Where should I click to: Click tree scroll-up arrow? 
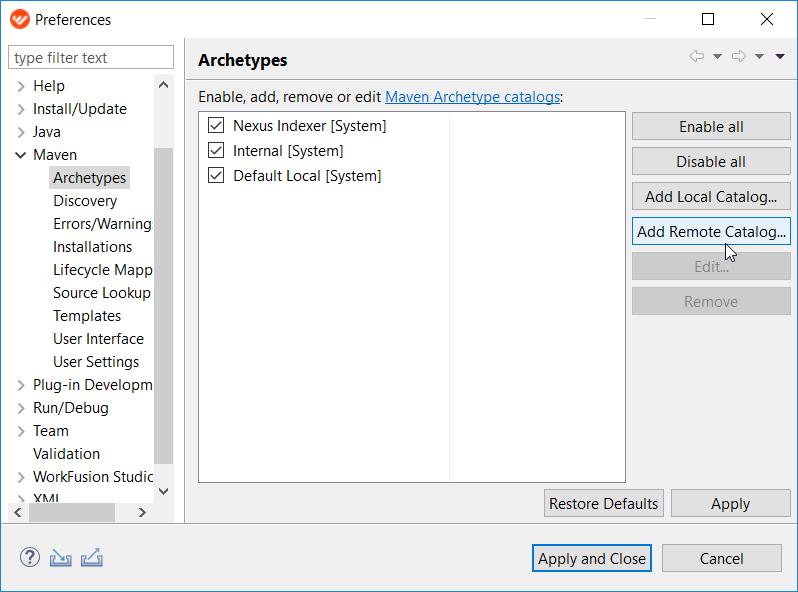[163, 84]
